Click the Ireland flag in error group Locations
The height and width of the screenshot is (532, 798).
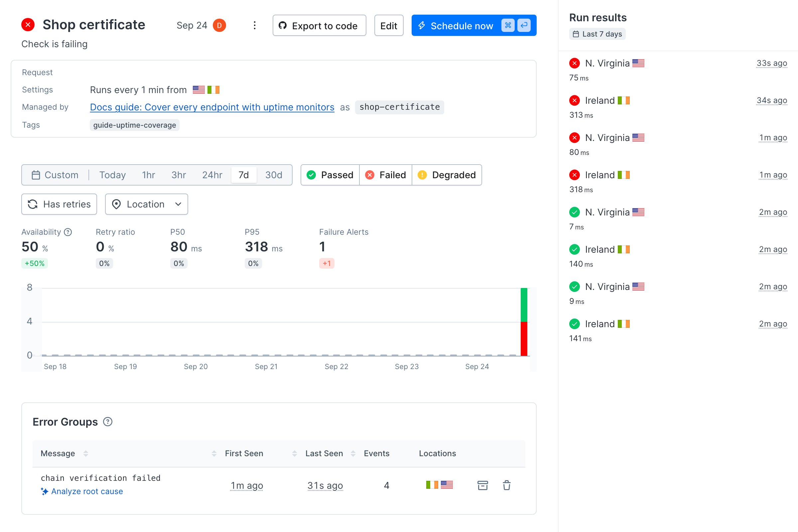[x=432, y=485]
